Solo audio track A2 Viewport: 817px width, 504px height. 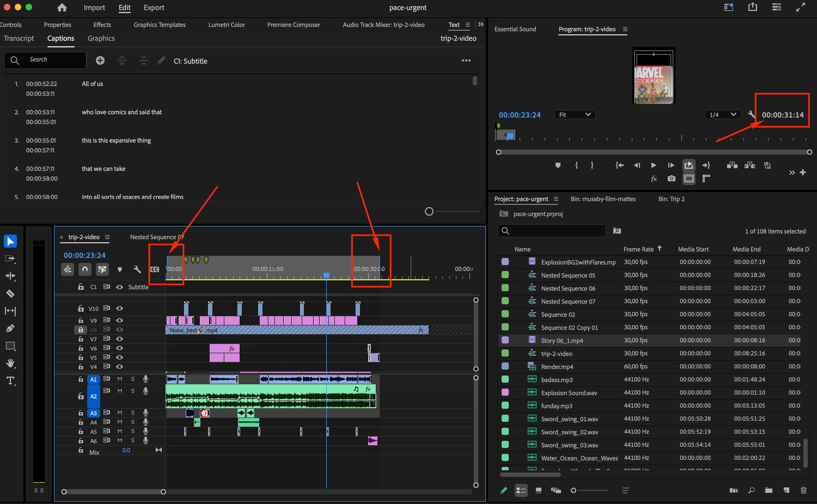(133, 391)
